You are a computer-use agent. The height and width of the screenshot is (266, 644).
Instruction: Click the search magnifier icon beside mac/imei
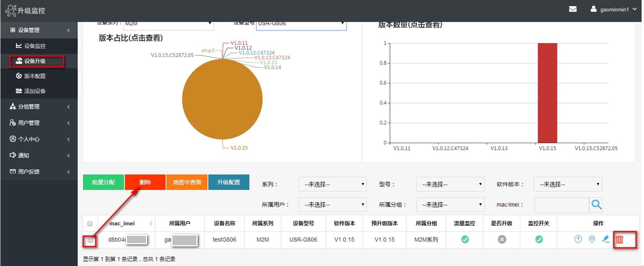[596, 205]
